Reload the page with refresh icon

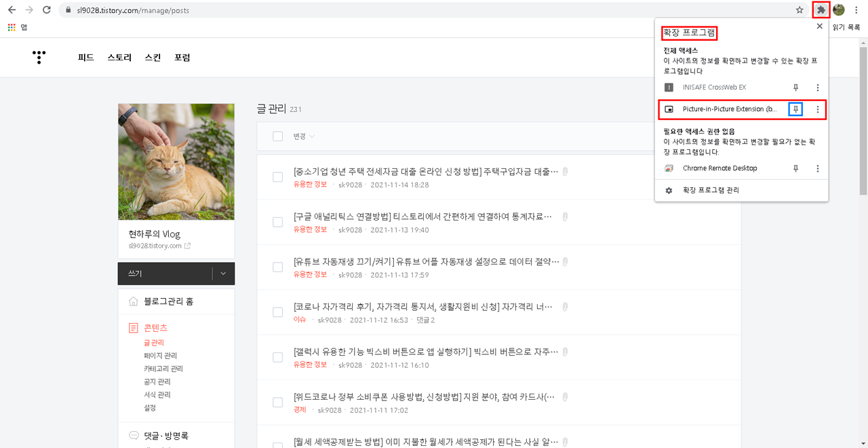47,10
